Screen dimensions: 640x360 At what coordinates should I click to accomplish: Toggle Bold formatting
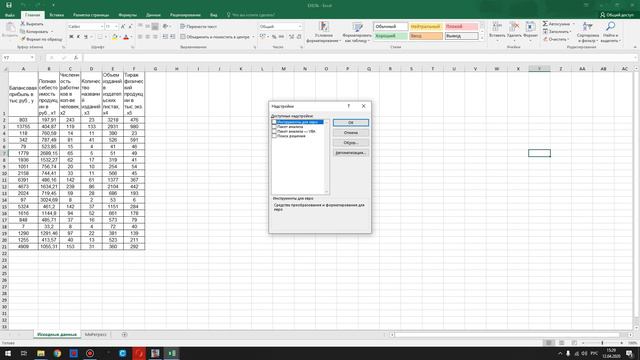click(x=71, y=37)
